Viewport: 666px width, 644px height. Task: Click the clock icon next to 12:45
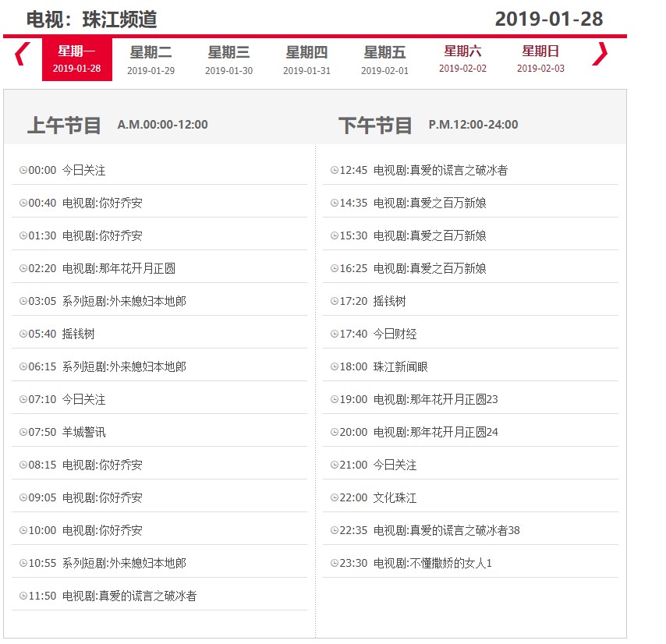(x=335, y=170)
